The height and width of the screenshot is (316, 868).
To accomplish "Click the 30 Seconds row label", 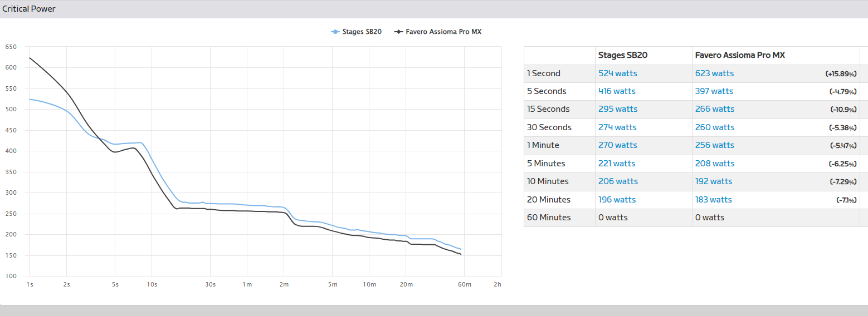I will coord(549,127).
